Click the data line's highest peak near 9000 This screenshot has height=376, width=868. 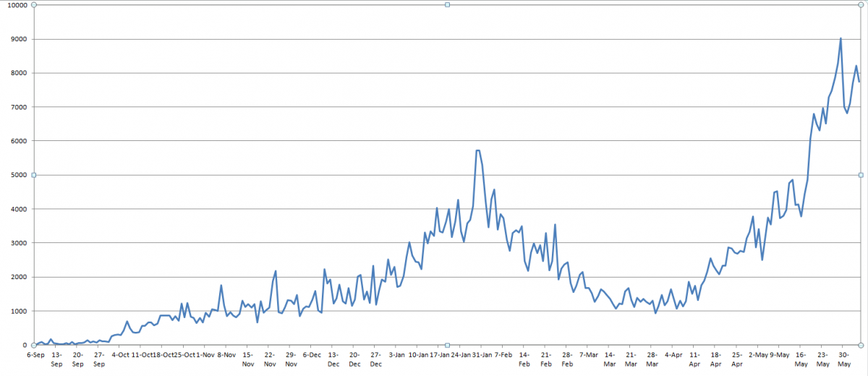(x=840, y=39)
